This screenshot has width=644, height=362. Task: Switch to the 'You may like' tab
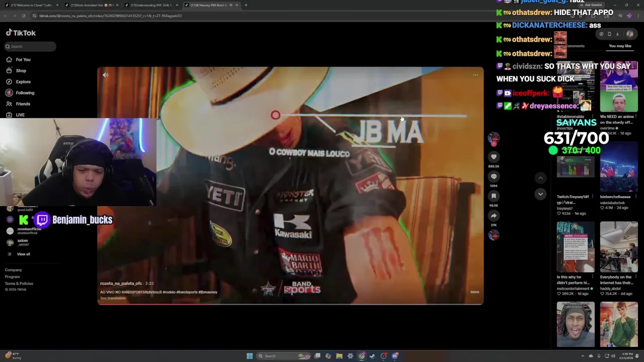click(620, 46)
